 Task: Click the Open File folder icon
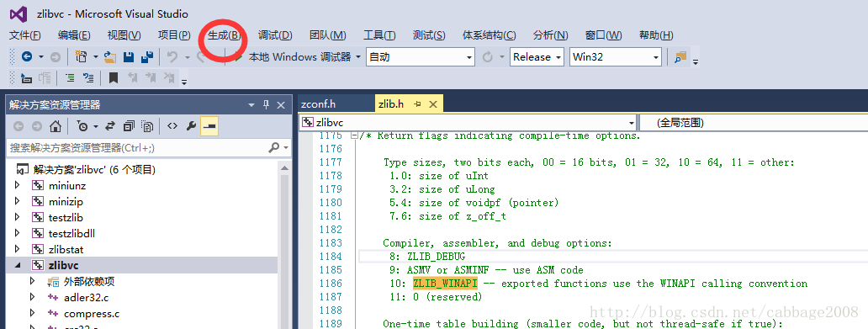(110, 56)
